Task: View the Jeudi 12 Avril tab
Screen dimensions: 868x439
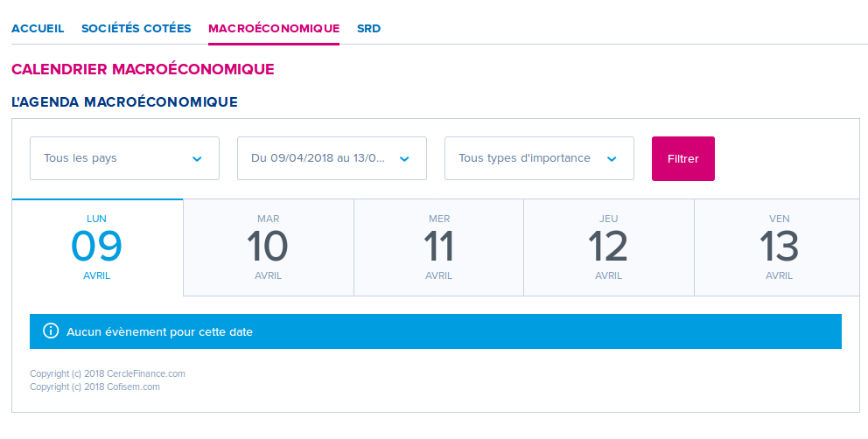Action: click(x=608, y=247)
